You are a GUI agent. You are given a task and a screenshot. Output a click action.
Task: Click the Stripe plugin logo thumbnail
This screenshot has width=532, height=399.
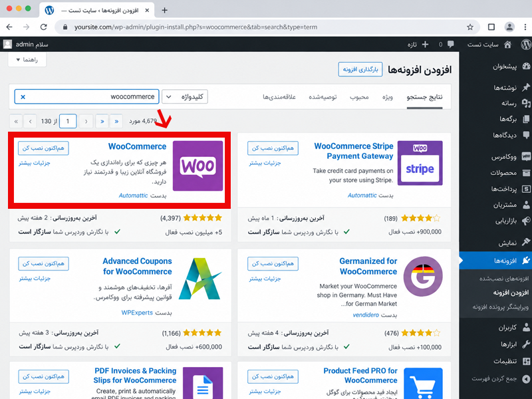point(420,163)
